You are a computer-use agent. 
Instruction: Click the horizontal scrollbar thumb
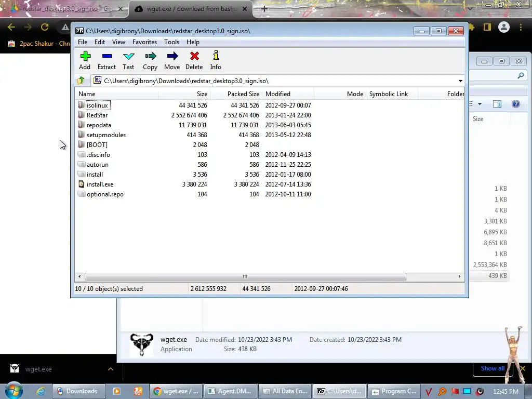245,276
